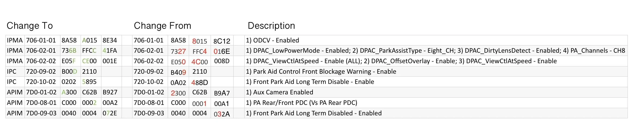This screenshot has width=644, height=128.
Task: Select the cell with value 8E34
Action: [110, 41]
